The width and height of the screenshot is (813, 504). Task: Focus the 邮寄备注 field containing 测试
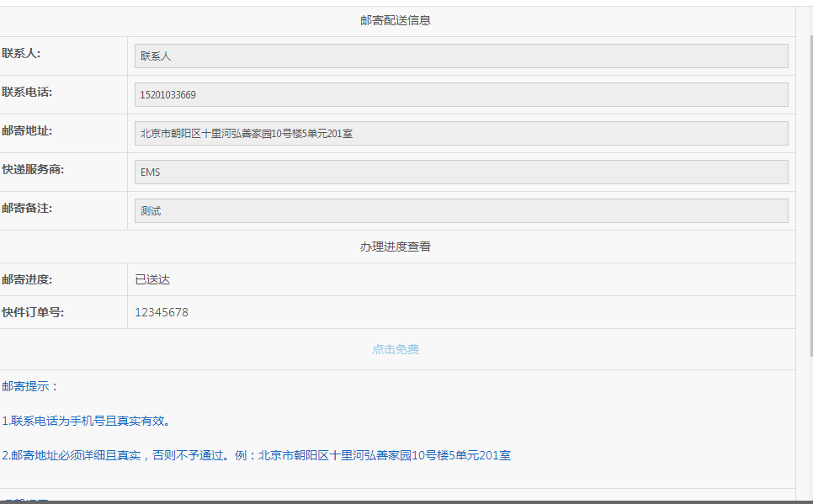[x=461, y=211]
